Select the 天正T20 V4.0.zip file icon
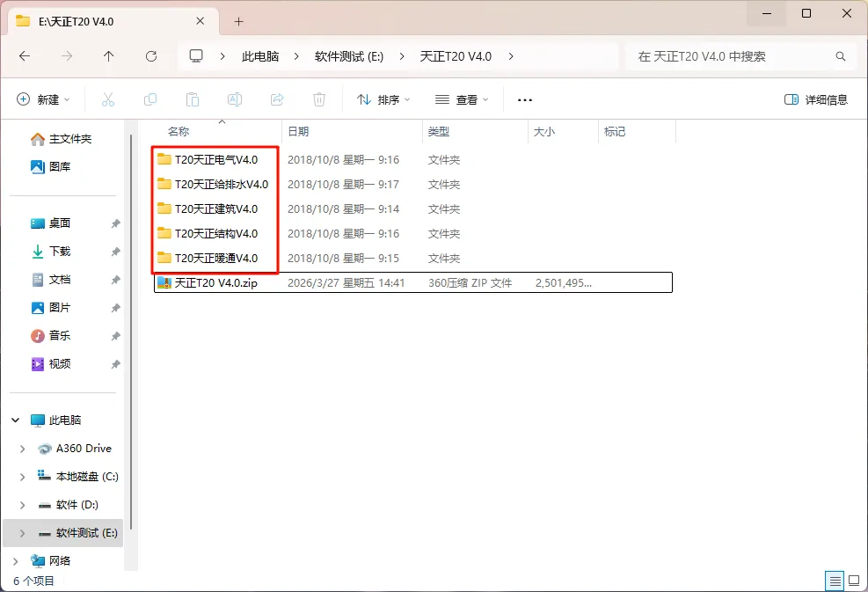This screenshot has width=868, height=592. pos(164,282)
